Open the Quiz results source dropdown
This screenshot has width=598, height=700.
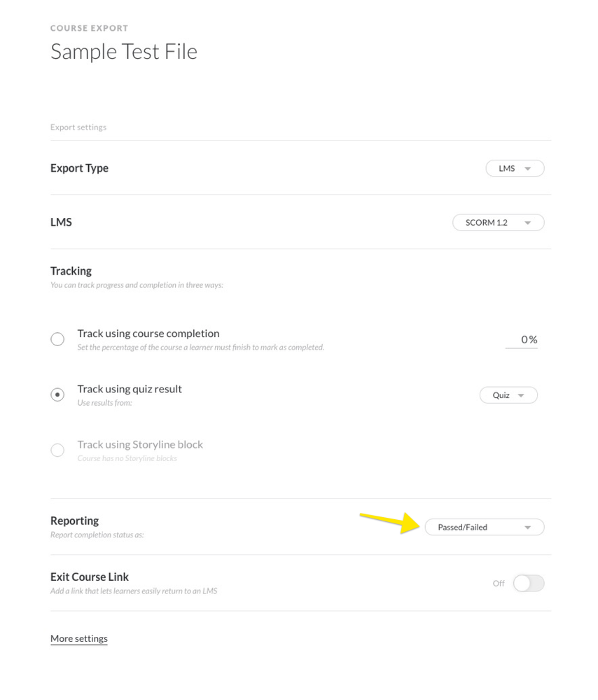click(x=501, y=395)
